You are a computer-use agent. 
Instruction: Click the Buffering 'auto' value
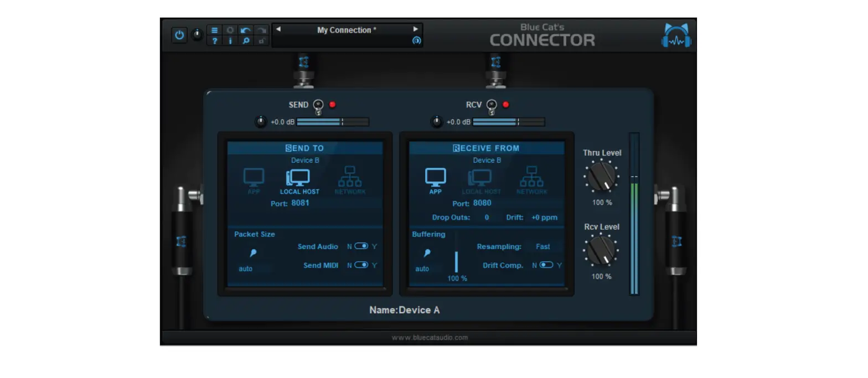tap(422, 269)
